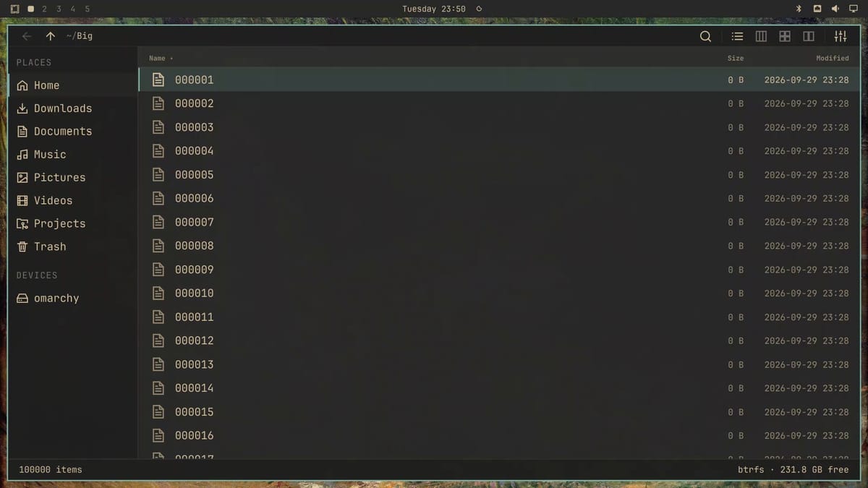Click the 0 B size of 000003
868x488 pixels.
tap(736, 127)
